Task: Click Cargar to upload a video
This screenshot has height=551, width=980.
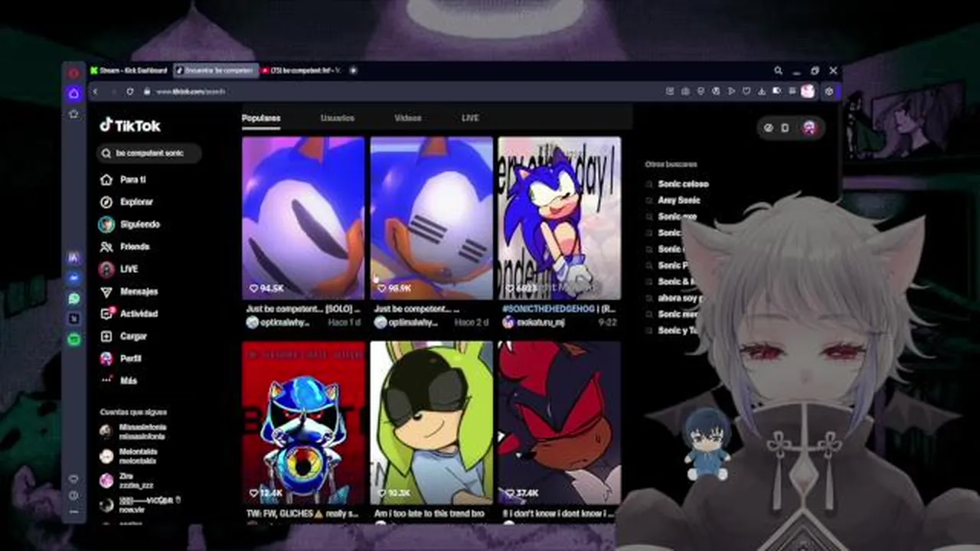Action: 123,336
